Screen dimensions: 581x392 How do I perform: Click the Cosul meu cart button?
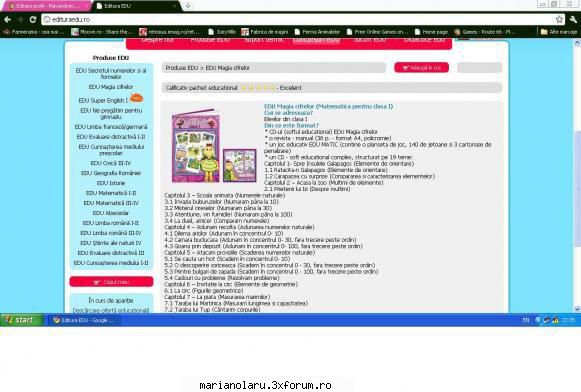(111, 282)
